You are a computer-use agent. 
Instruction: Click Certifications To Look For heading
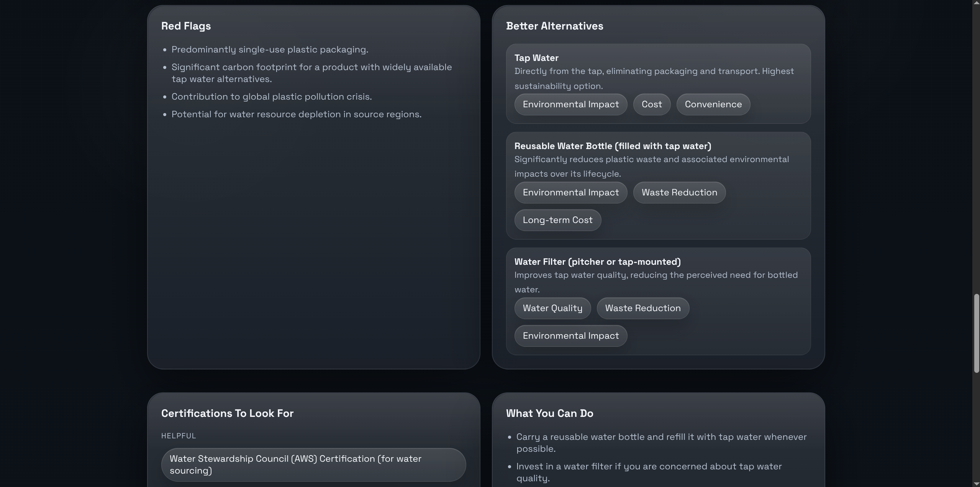click(227, 413)
